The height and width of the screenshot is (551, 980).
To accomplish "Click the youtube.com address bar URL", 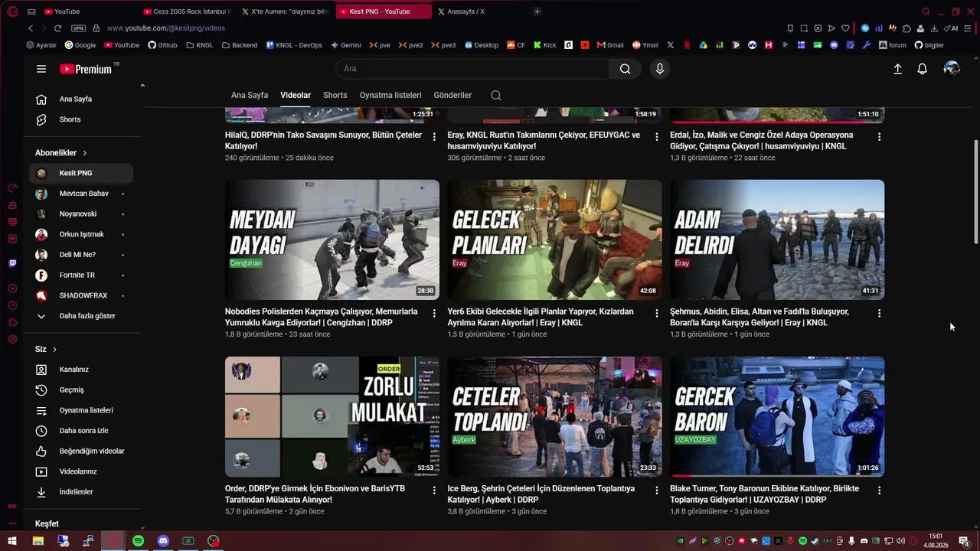I will [165, 28].
